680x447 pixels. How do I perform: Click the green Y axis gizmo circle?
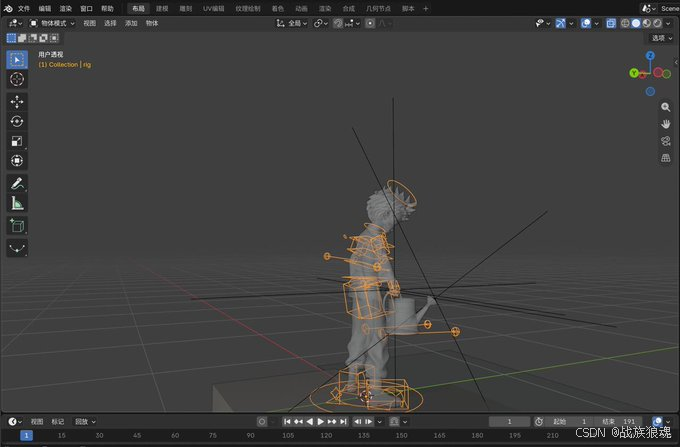[634, 73]
